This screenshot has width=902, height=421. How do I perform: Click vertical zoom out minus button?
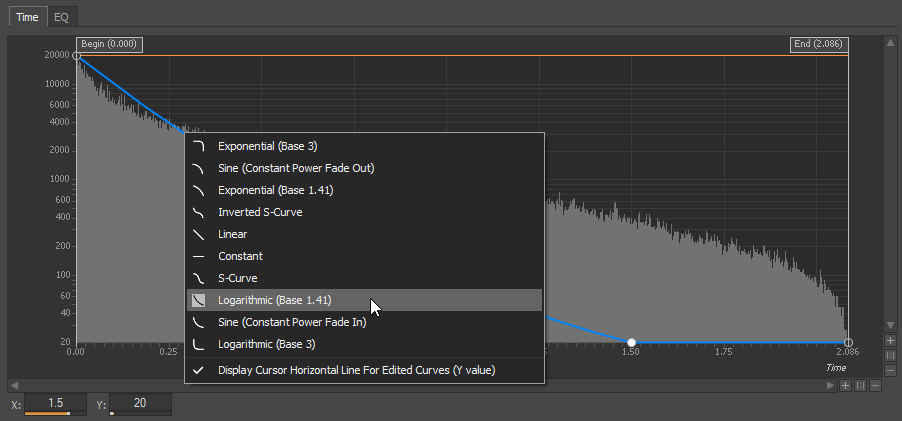tap(890, 370)
